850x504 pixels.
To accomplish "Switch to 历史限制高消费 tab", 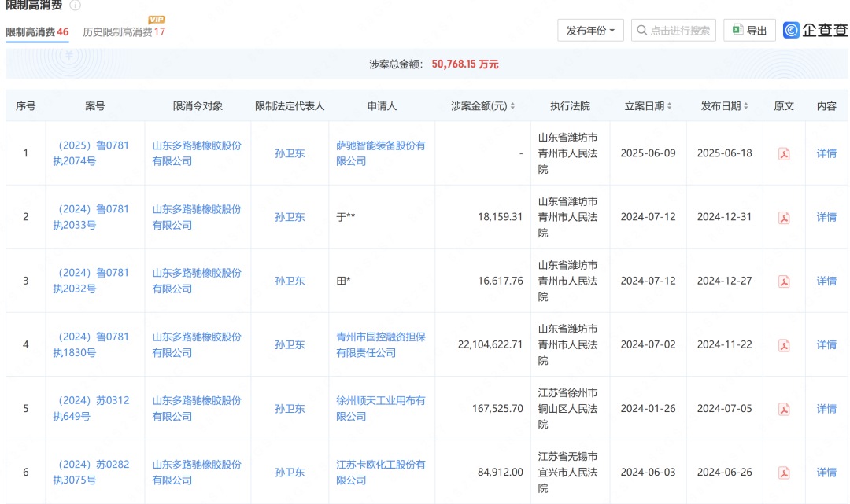I will pyautogui.click(x=124, y=32).
